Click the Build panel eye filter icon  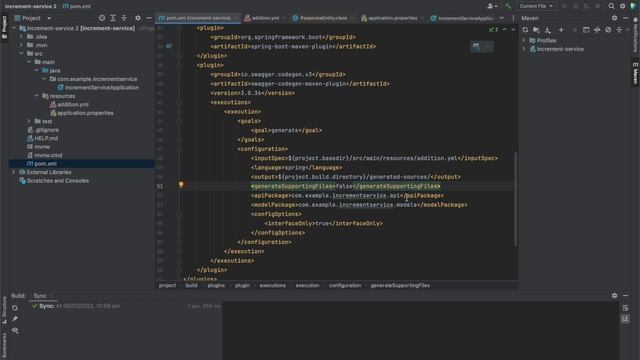point(15,330)
